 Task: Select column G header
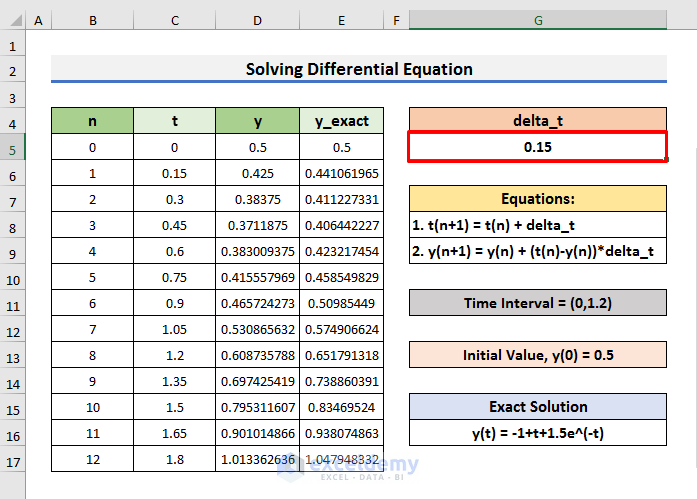pyautogui.click(x=538, y=20)
